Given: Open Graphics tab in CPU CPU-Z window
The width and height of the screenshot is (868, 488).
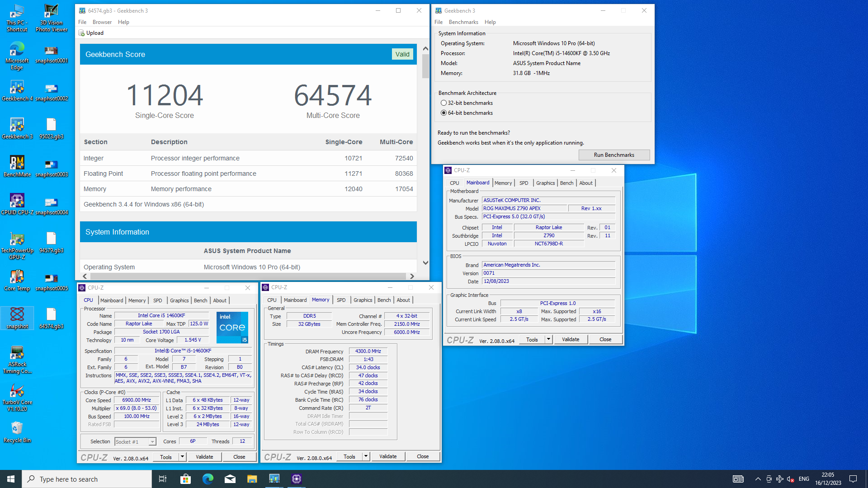Looking at the screenshot, I should click(x=179, y=300).
